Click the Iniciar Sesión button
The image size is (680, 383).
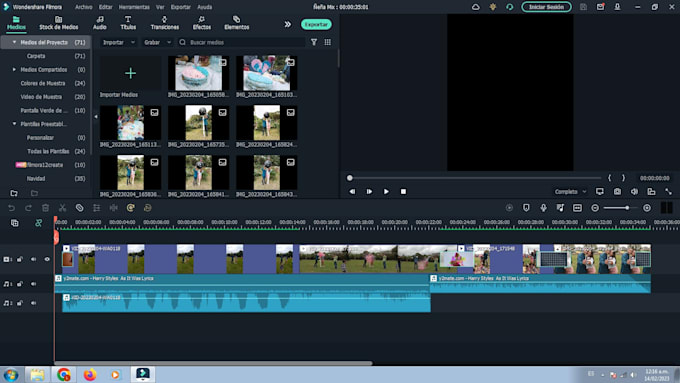coord(546,7)
